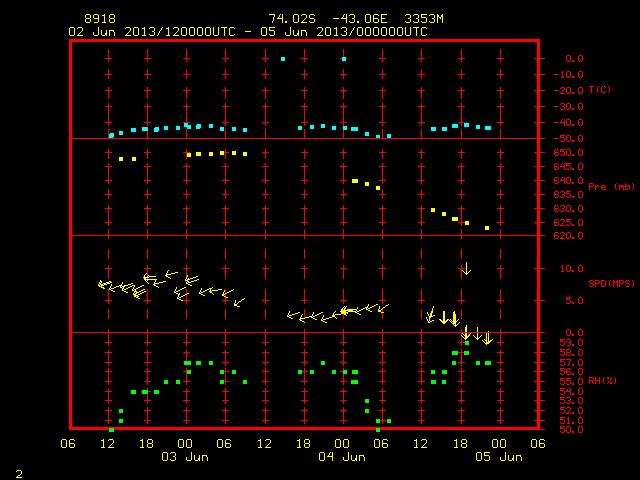This screenshot has height=480, width=640.
Task: Click the 3353M elevation text
Action: pyautogui.click(x=424, y=19)
